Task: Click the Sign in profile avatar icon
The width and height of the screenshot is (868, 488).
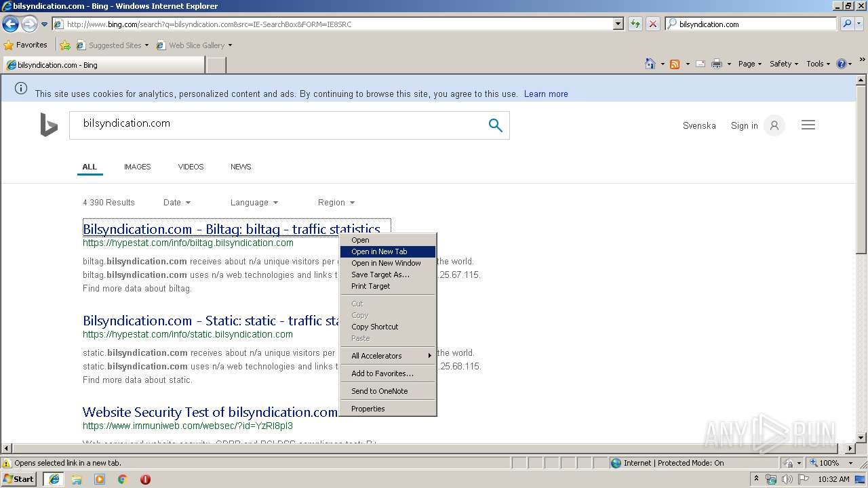Action: click(774, 125)
